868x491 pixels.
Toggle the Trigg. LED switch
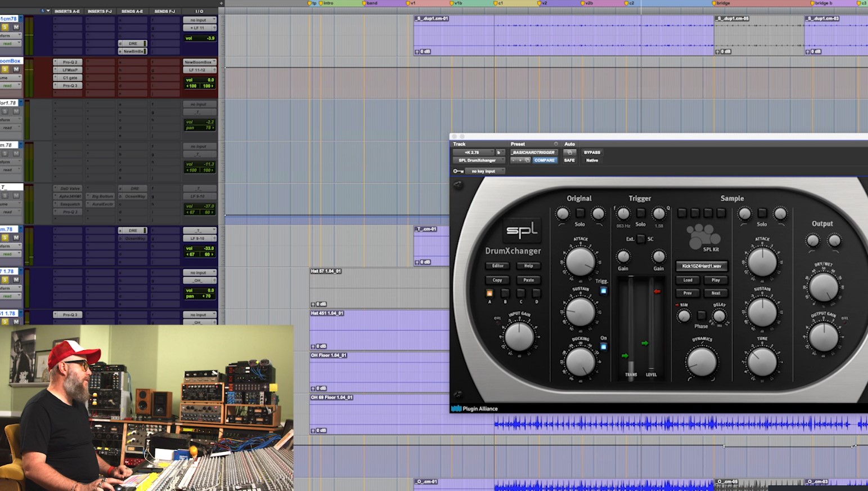coord(604,291)
